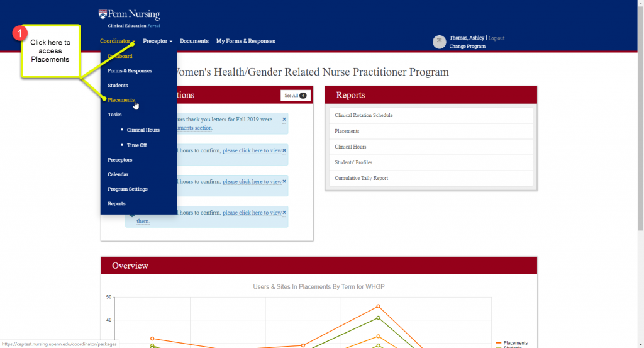Click the 'them.' link in last notification

click(x=143, y=221)
